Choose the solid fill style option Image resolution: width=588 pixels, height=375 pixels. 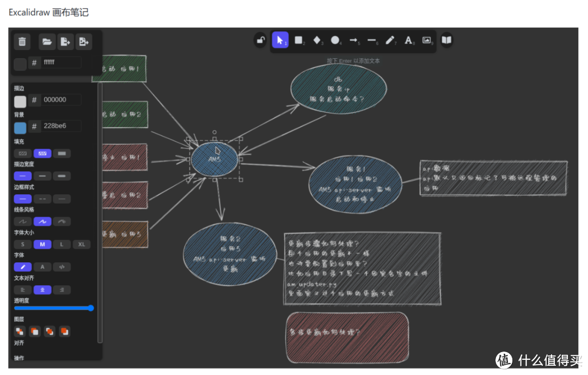click(62, 153)
